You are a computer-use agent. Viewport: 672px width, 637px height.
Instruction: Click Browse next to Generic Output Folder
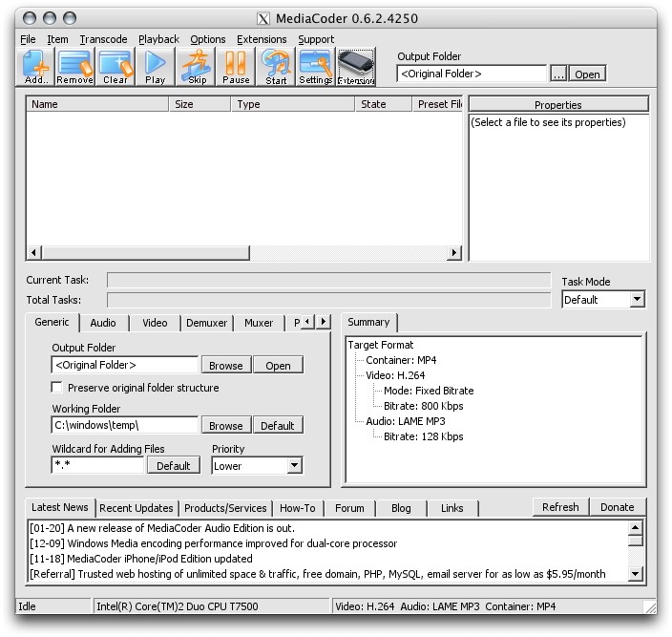[226, 365]
